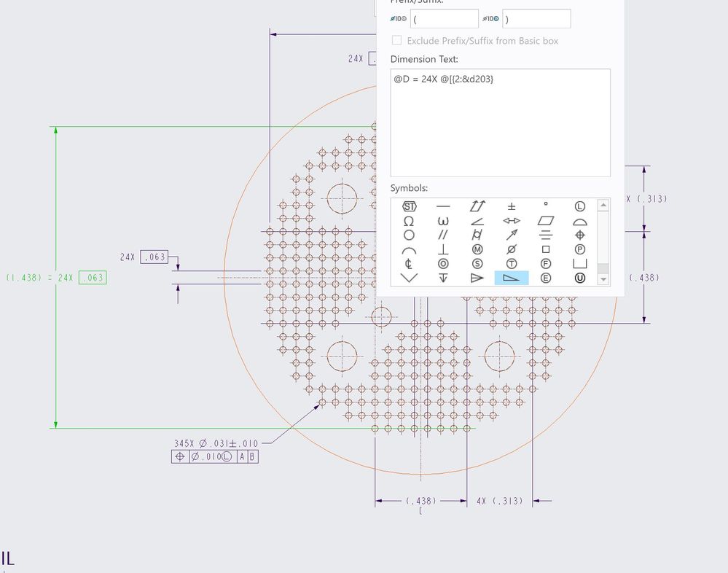Insert the circled M material condition symbol
The height and width of the screenshot is (573, 728).
[477, 249]
